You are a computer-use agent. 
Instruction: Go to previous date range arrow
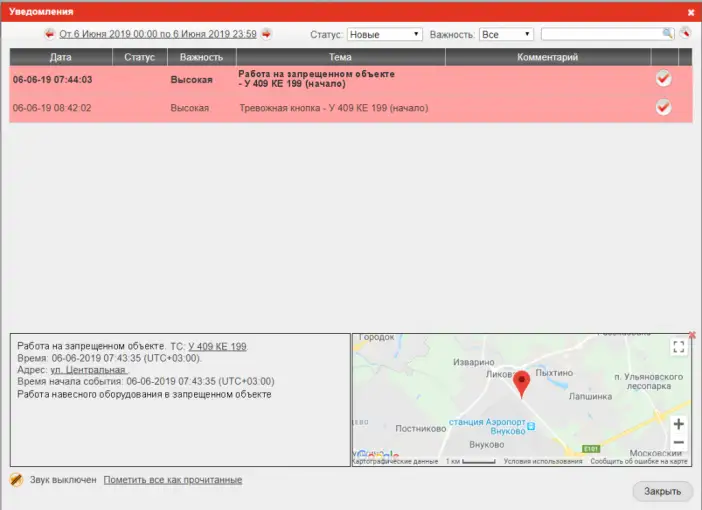click(x=49, y=34)
